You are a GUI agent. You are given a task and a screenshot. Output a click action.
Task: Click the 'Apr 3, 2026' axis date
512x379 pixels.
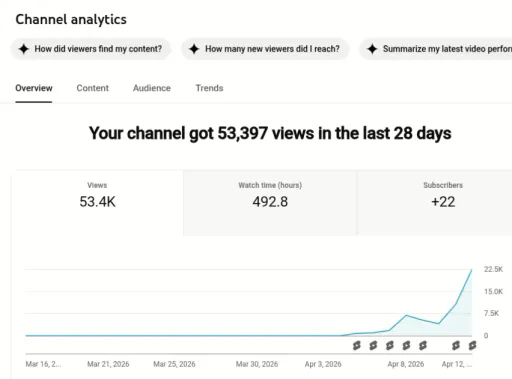[x=323, y=364]
